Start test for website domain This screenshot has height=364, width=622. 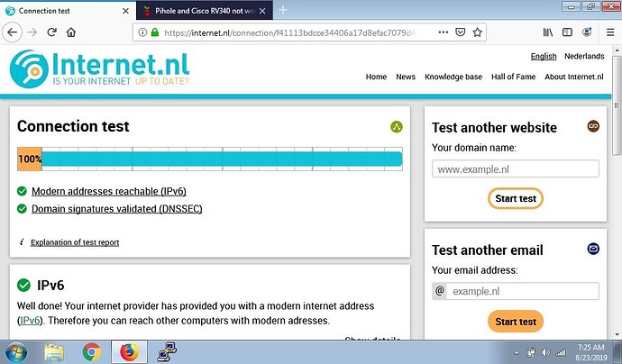click(516, 198)
